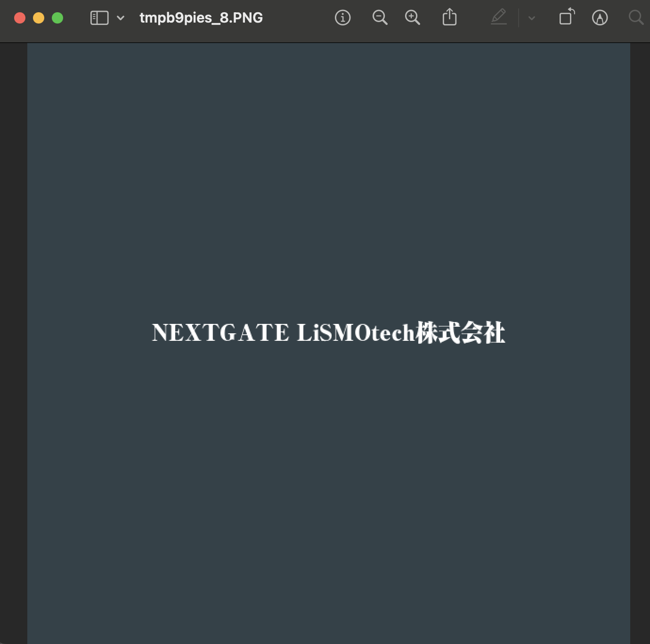Toggle full screen with the green button

57,17
